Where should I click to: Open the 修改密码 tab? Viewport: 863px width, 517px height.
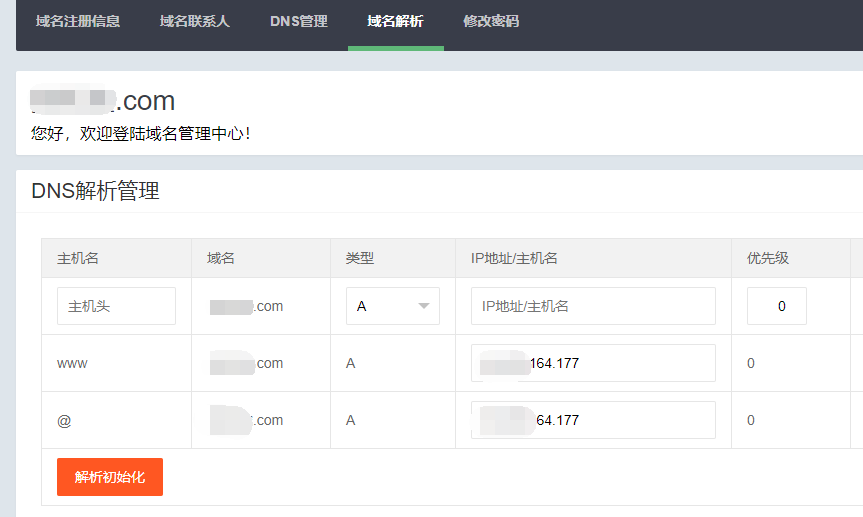(x=491, y=21)
